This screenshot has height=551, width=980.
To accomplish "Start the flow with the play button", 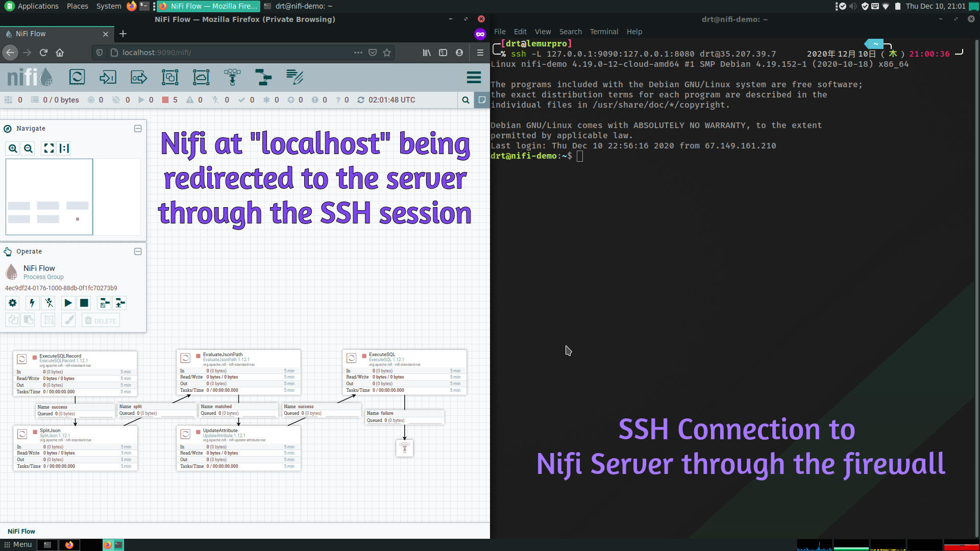I will 68,303.
